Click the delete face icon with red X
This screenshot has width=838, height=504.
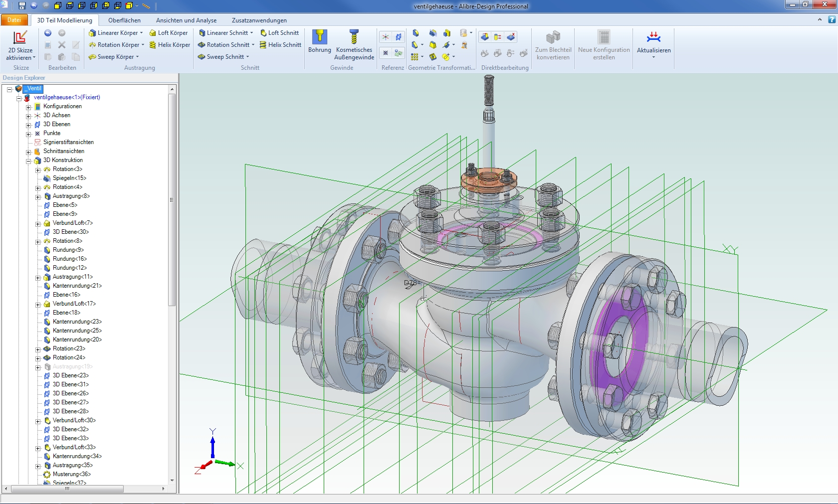click(x=511, y=37)
